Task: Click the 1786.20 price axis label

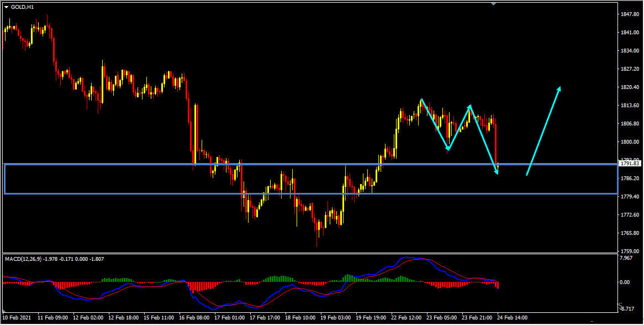Action: (x=630, y=179)
